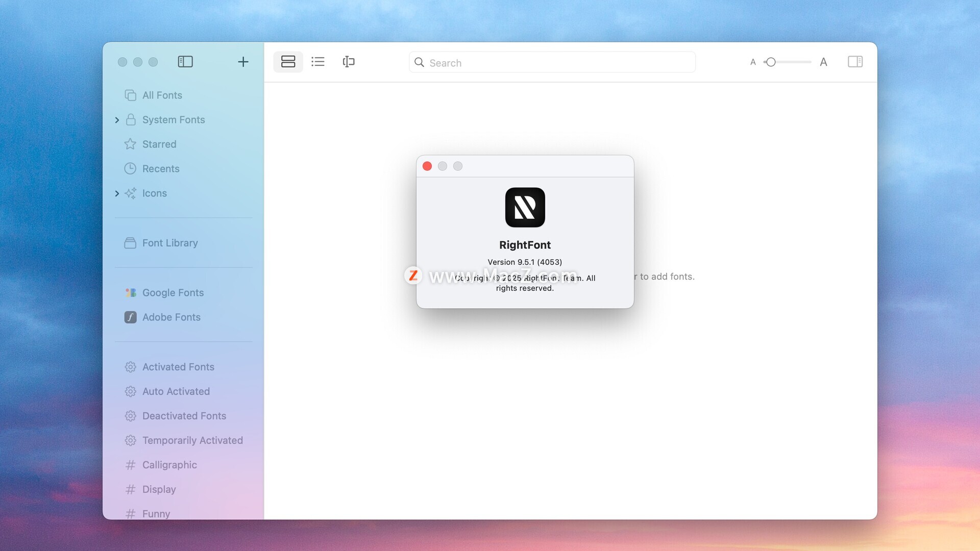
Task: Open the text compare view icon
Action: click(x=349, y=62)
